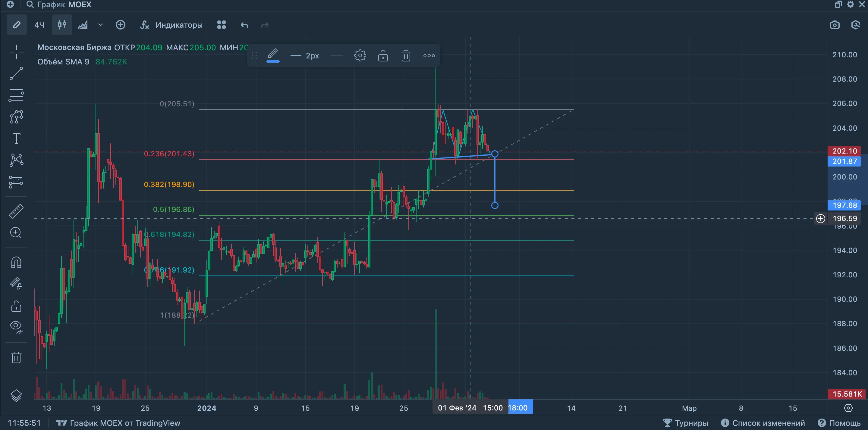Open the object tree layers panel
Viewport: 868px width, 430px height.
(x=16, y=396)
